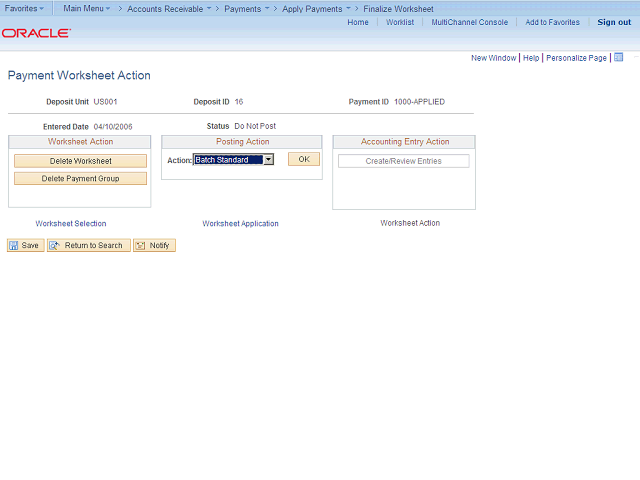Open MultiChannel Console

pos(469,22)
